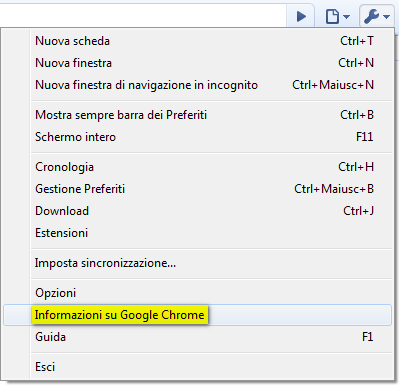
Task: Toggle Mostra sempre barra dei Preferiti
Action: tap(197, 115)
